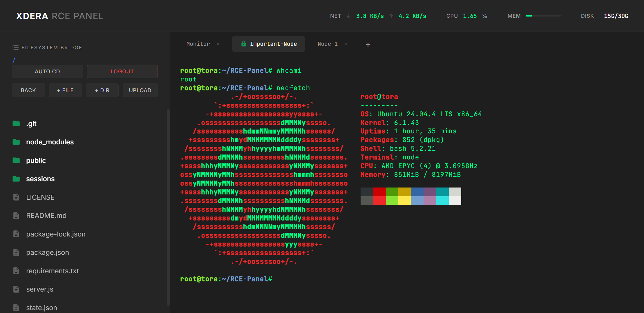This screenshot has height=313, width=644.
Task: Open the public folder name
Action: coord(36,161)
